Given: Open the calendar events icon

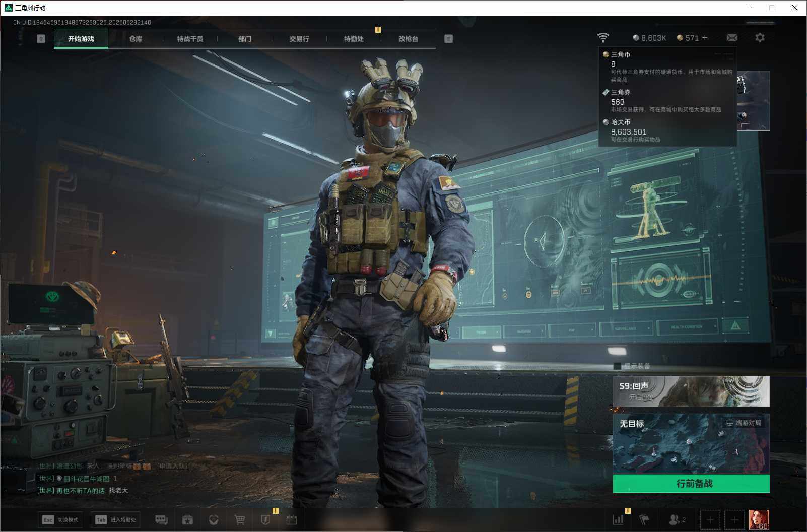Looking at the screenshot, I should click(x=292, y=519).
